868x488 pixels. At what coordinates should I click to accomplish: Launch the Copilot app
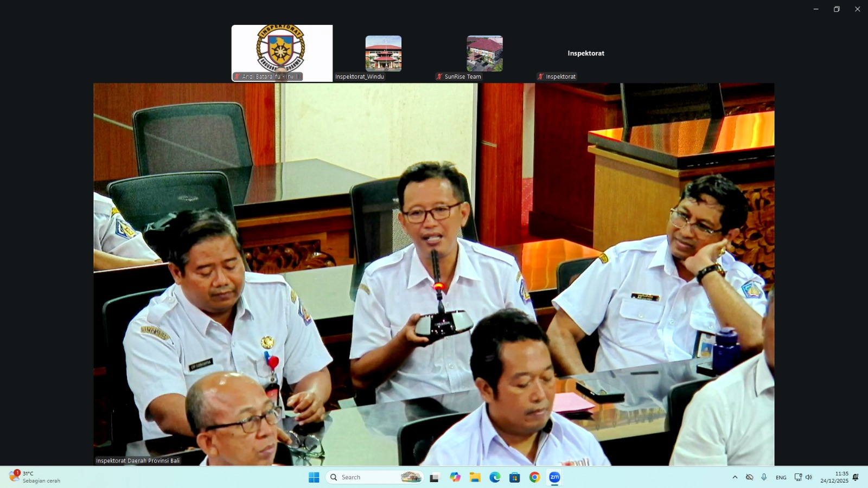coord(455,477)
